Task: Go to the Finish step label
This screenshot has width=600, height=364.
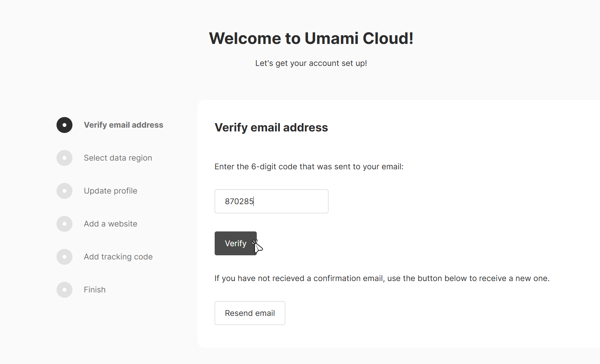Action: pyautogui.click(x=94, y=290)
